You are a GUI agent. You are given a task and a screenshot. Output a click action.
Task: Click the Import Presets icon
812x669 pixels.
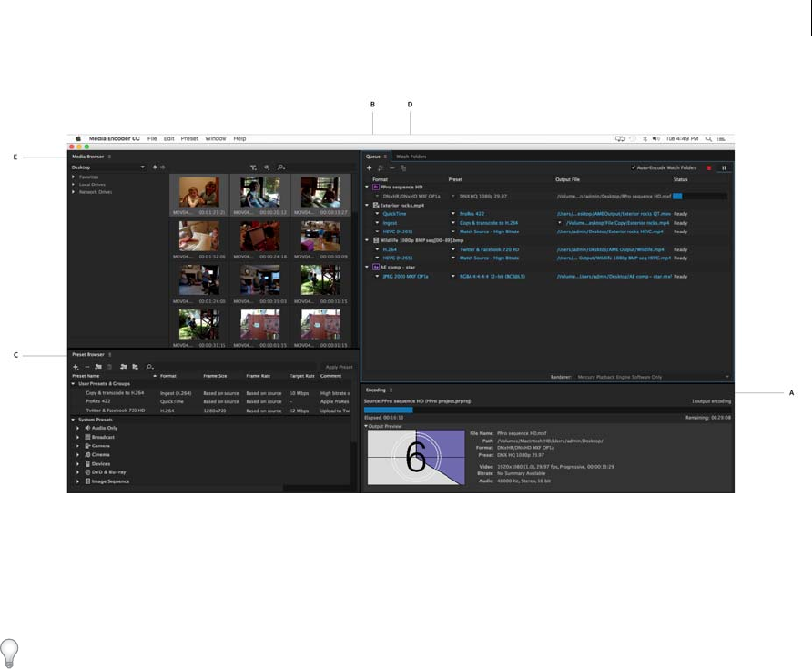(123, 367)
